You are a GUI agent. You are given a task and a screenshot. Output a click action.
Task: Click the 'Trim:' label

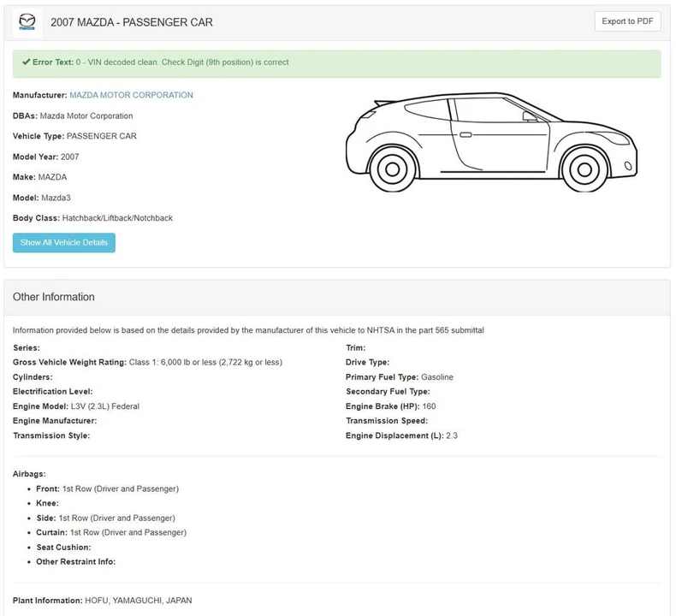coord(356,348)
